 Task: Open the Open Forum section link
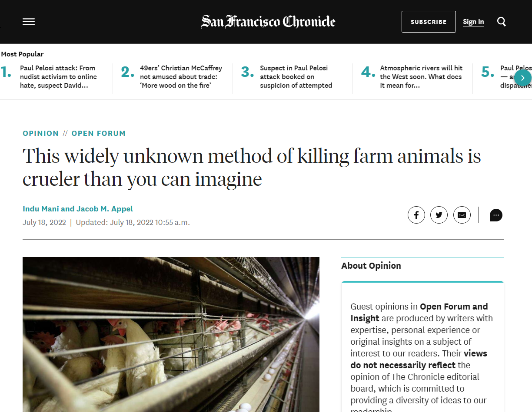(99, 133)
